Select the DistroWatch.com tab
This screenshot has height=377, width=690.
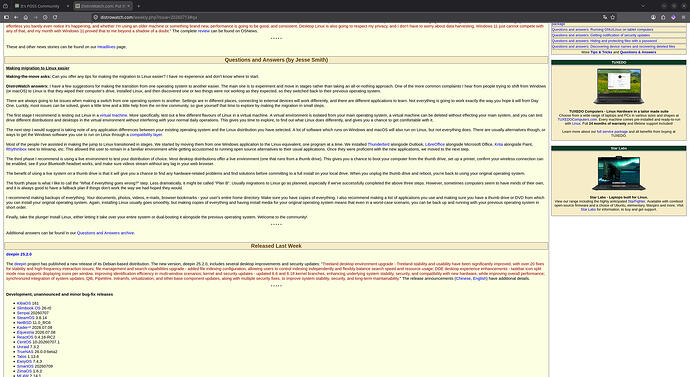pyautogui.click(x=103, y=6)
